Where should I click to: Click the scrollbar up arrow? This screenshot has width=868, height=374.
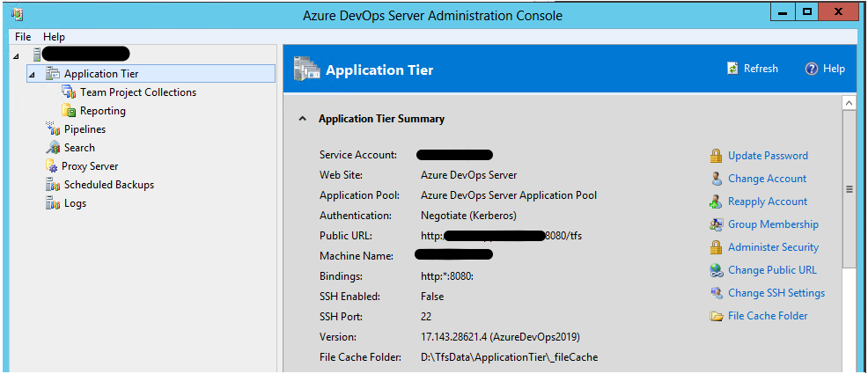pyautogui.click(x=849, y=103)
